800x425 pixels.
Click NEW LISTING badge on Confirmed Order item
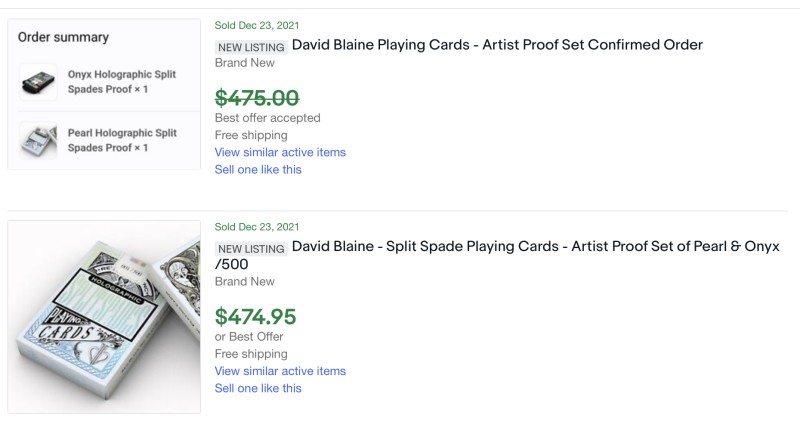[251, 47]
